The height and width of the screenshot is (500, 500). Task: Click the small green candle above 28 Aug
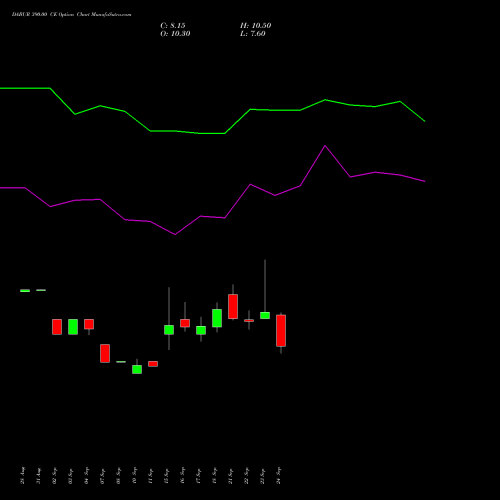click(25, 291)
